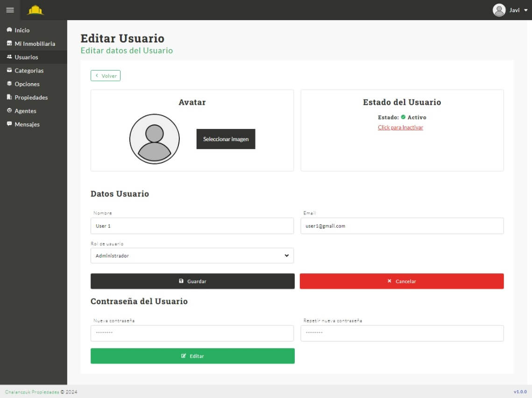Screen dimensions: 532x398
Task: Click the Inicio dashboard icon
Action: (9, 30)
